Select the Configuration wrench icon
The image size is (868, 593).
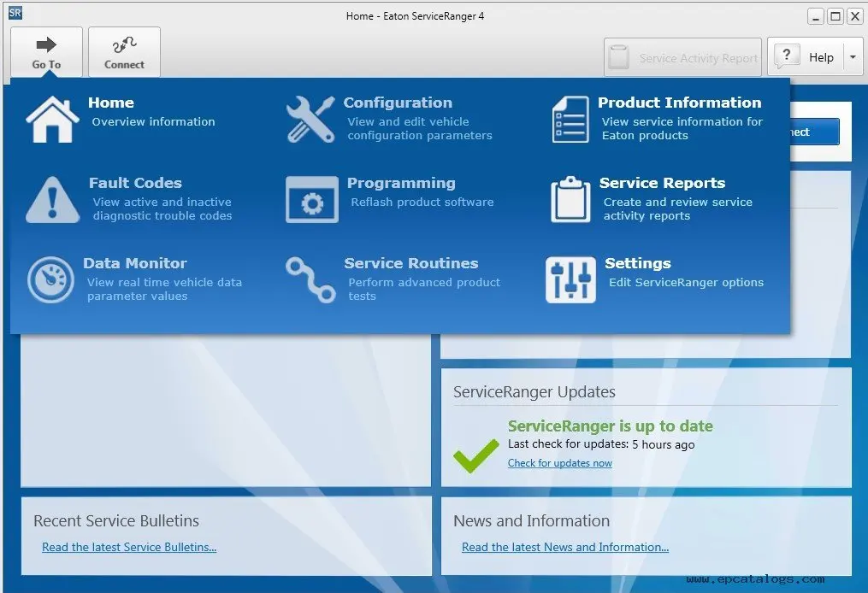tap(310, 118)
